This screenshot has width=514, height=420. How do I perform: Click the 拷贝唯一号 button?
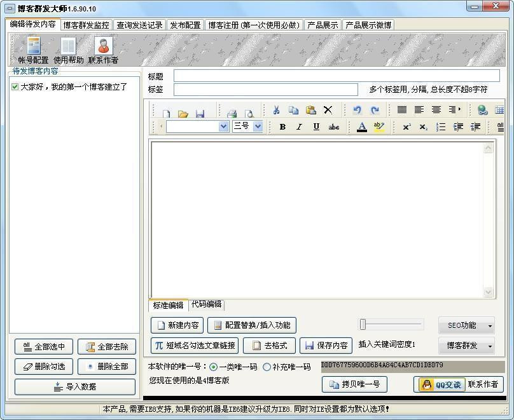point(354,384)
